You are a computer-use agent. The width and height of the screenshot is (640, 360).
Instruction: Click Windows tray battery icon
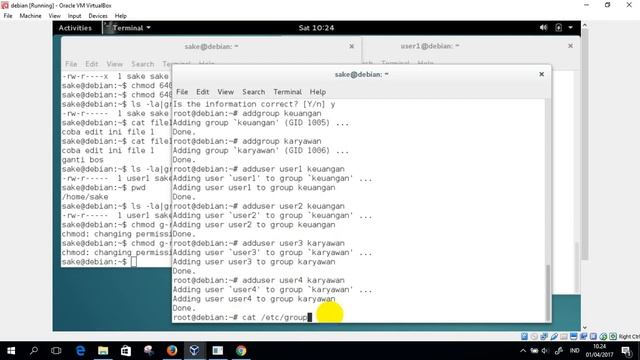534,351
